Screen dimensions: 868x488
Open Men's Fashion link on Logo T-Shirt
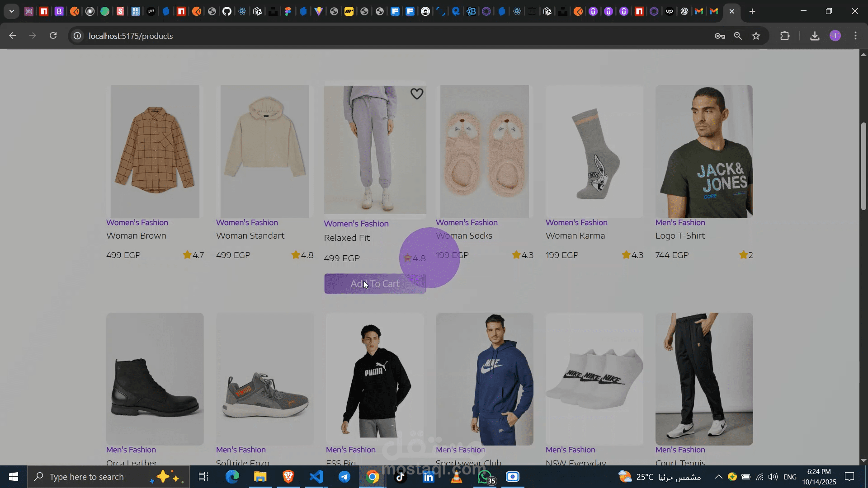click(680, 222)
